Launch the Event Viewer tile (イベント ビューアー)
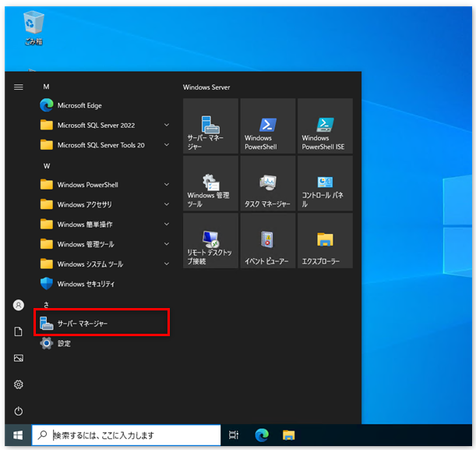The height and width of the screenshot is (450, 476). [x=267, y=241]
